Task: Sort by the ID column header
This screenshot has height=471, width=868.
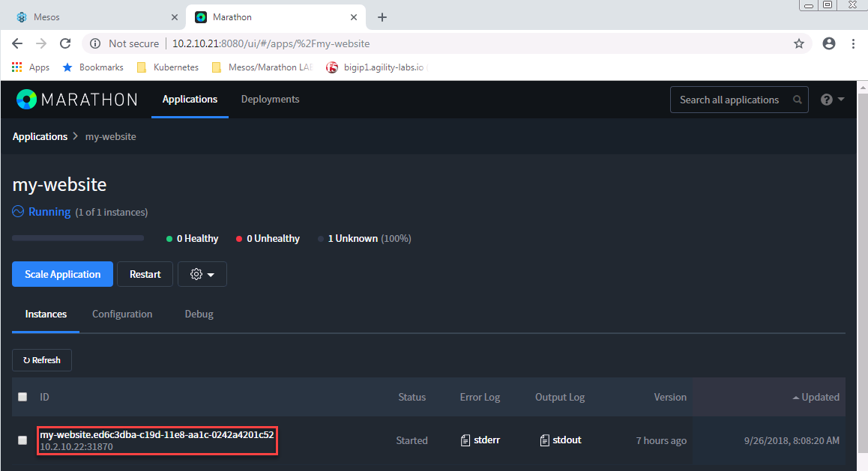Action: click(44, 397)
